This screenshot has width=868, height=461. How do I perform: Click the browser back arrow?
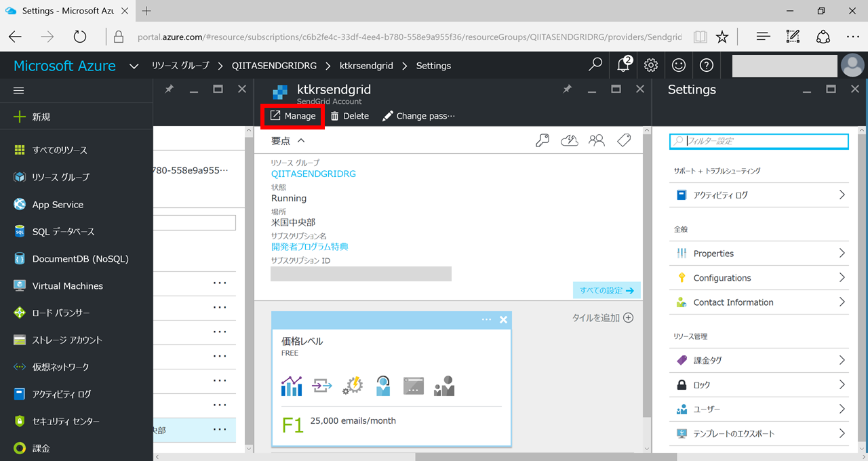[15, 37]
